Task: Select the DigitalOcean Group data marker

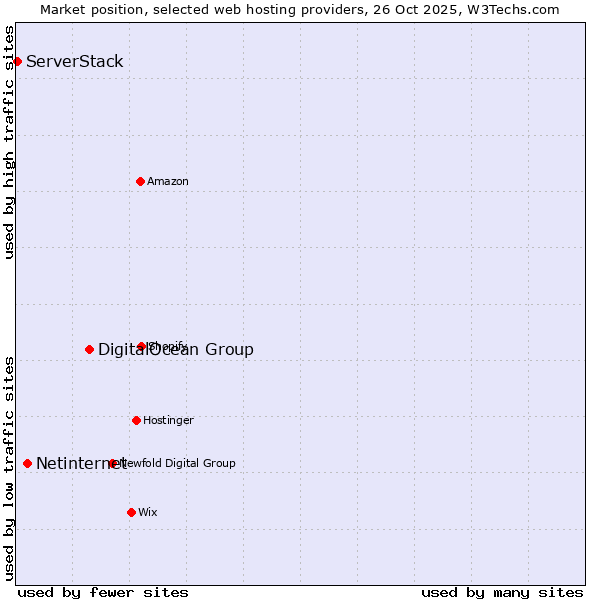Action: click(89, 349)
